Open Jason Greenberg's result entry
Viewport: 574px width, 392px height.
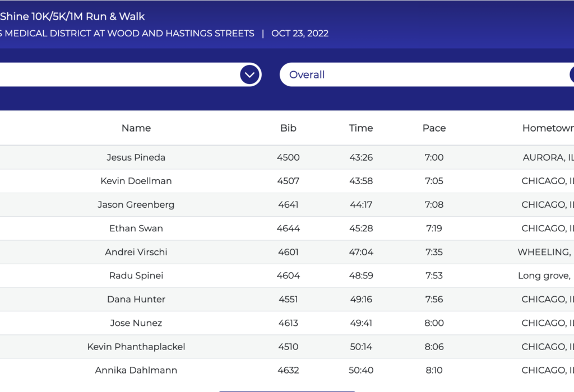click(x=136, y=204)
